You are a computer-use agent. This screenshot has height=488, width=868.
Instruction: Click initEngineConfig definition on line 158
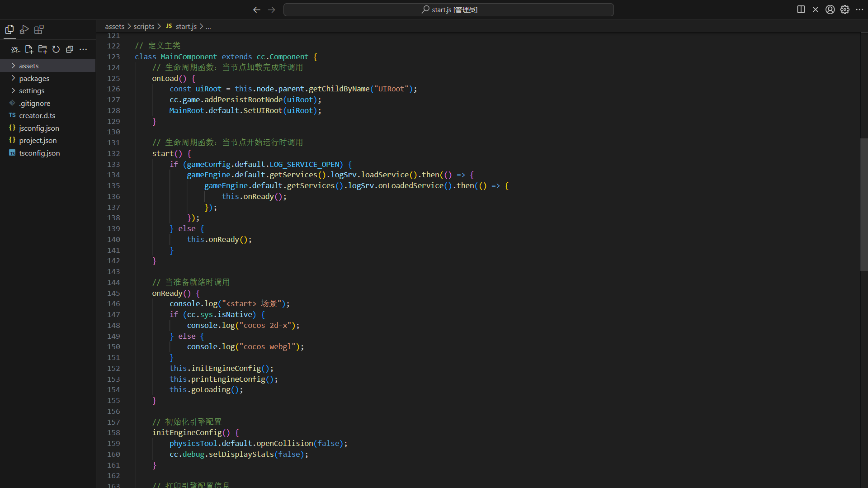(x=187, y=433)
